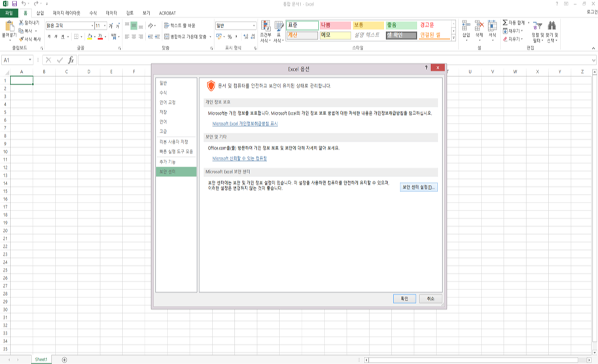
Task: Click the insert function fx icon
Action: click(x=71, y=60)
